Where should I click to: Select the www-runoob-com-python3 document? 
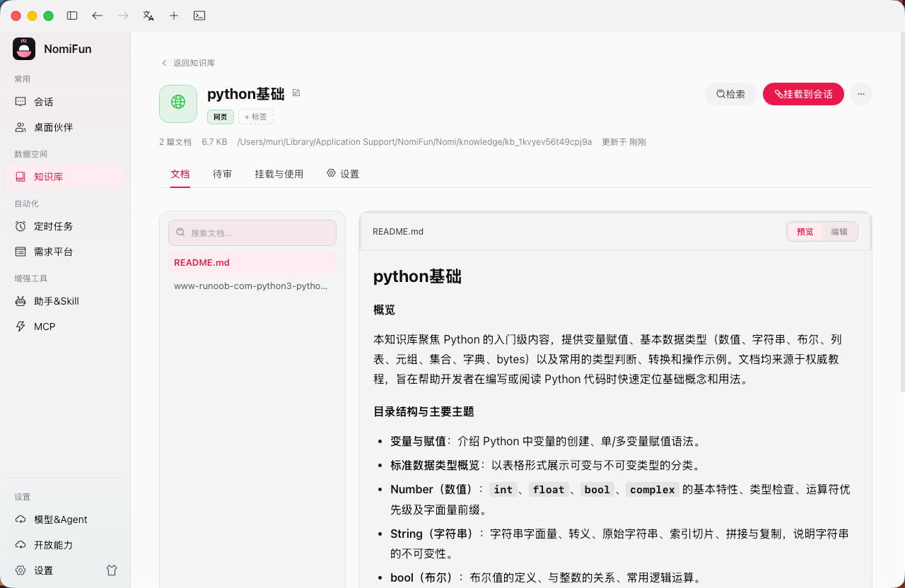pos(252,286)
